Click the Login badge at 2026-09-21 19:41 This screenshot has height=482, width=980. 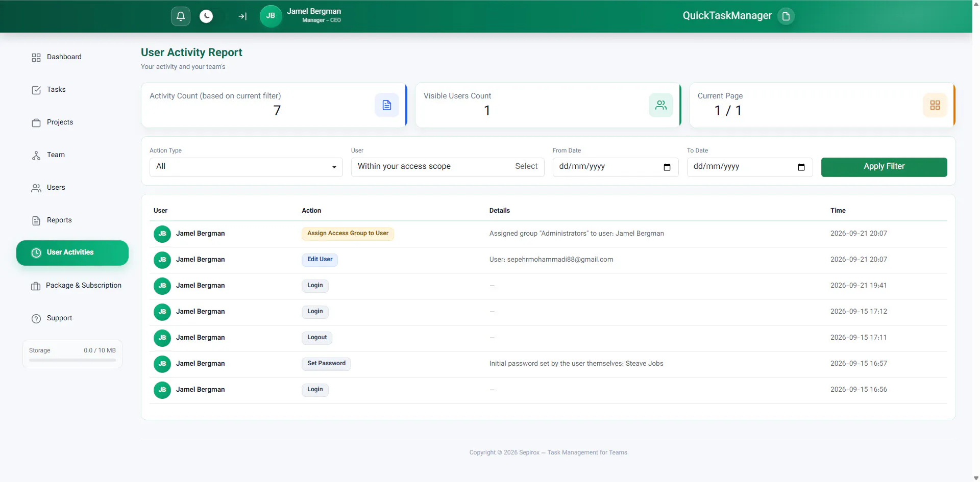click(315, 286)
